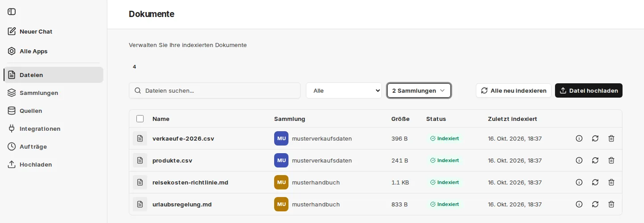644x223 pixels.
Task: Click file icon of urlaubsregelung.md
Action: pos(140,204)
